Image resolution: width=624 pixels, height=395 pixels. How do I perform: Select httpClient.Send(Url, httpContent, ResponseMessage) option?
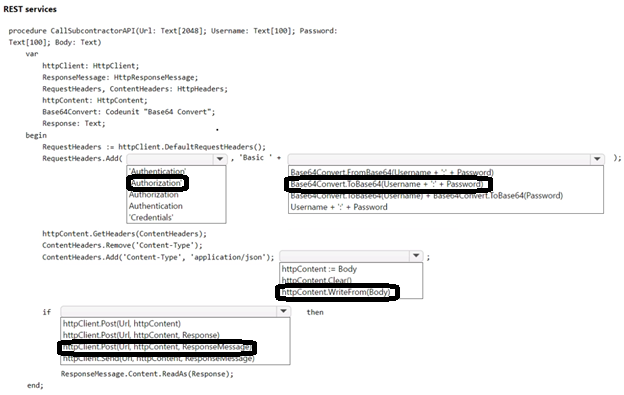(158, 359)
